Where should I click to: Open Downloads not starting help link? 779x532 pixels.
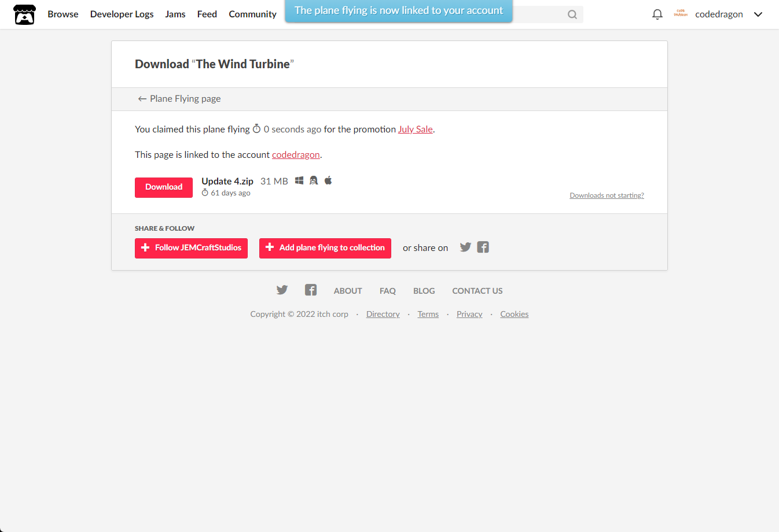tap(607, 195)
